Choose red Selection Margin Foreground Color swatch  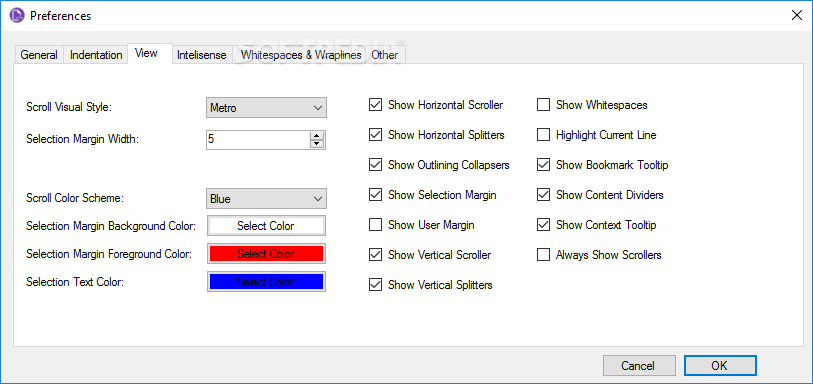pos(267,254)
